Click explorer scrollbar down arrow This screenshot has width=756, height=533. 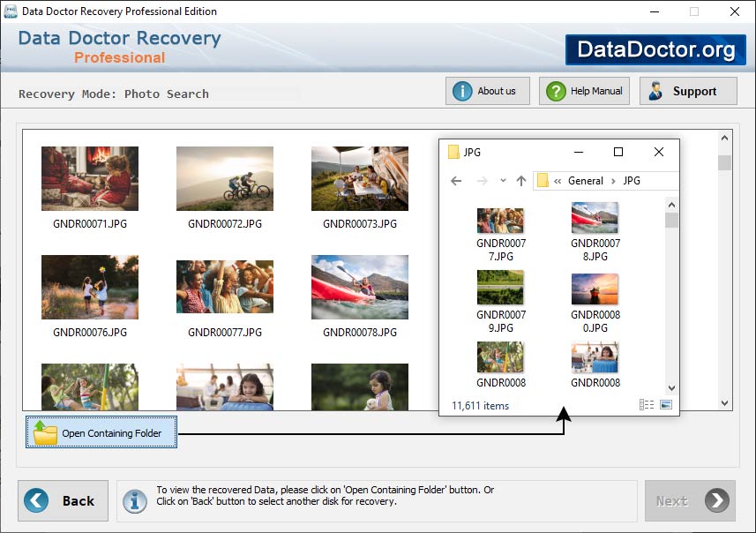pyautogui.click(x=671, y=387)
